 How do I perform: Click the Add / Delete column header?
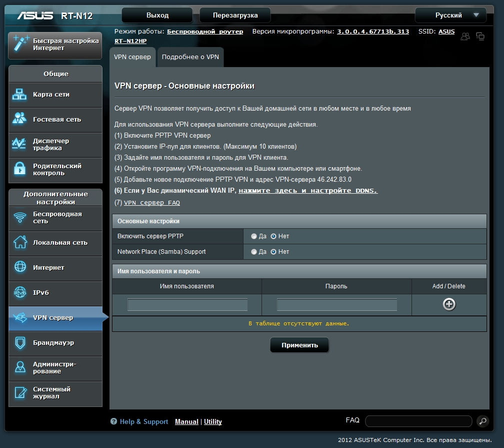pyautogui.click(x=448, y=286)
